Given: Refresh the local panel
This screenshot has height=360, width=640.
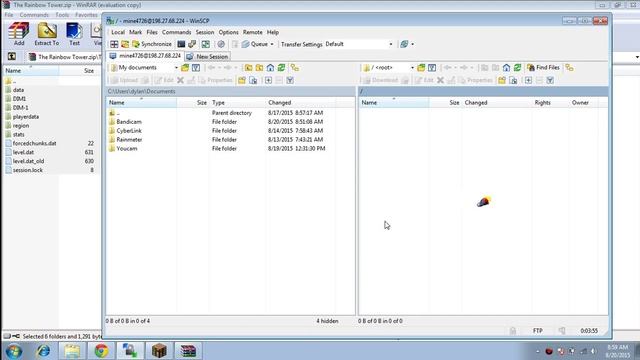Looking at the screenshot, I should [x=281, y=68].
